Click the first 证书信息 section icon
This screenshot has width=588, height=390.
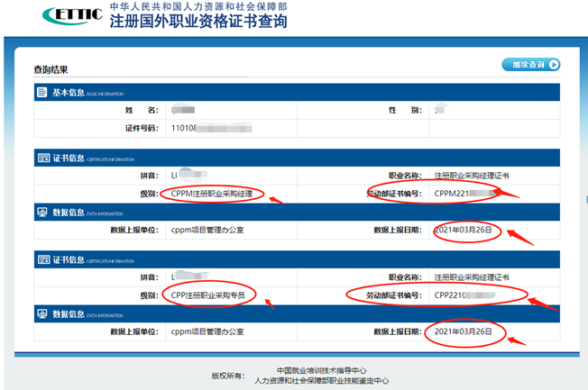pos(43,158)
